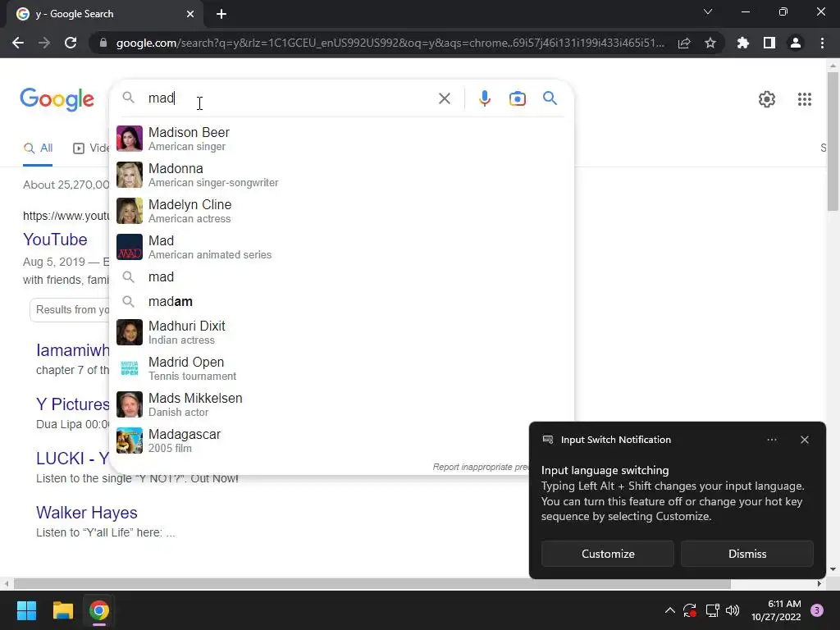Screen dimensions: 840x630
Task: Toggle the Chrome side panel icon
Action: pos(769,43)
